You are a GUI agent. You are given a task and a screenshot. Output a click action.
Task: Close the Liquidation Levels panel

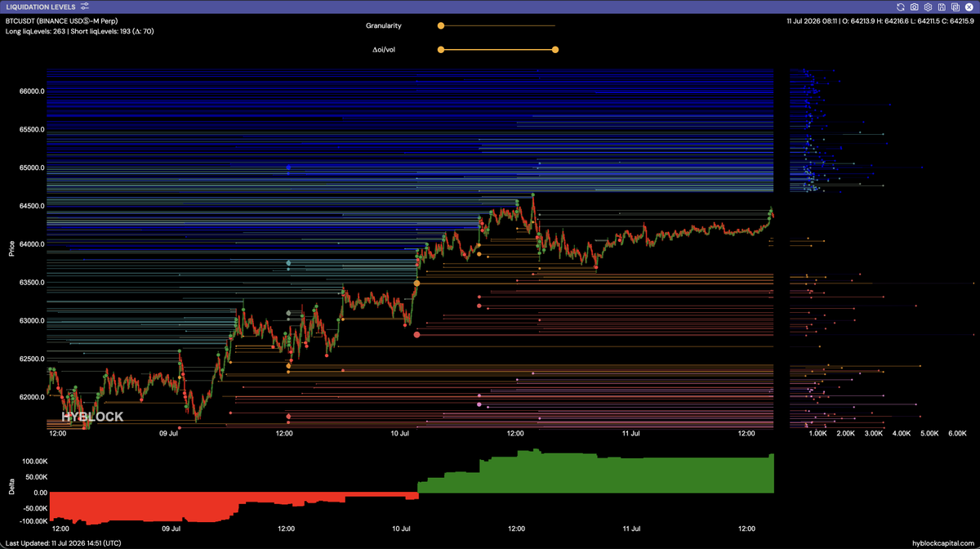(x=969, y=7)
